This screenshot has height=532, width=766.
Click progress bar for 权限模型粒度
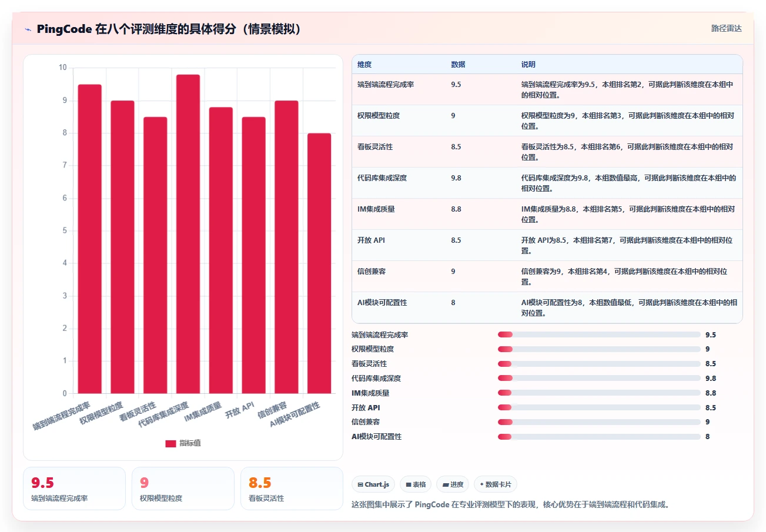(x=599, y=349)
